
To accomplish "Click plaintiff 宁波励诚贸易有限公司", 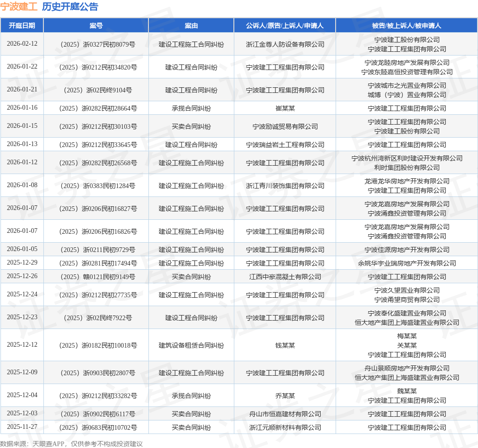I will point(285,127).
